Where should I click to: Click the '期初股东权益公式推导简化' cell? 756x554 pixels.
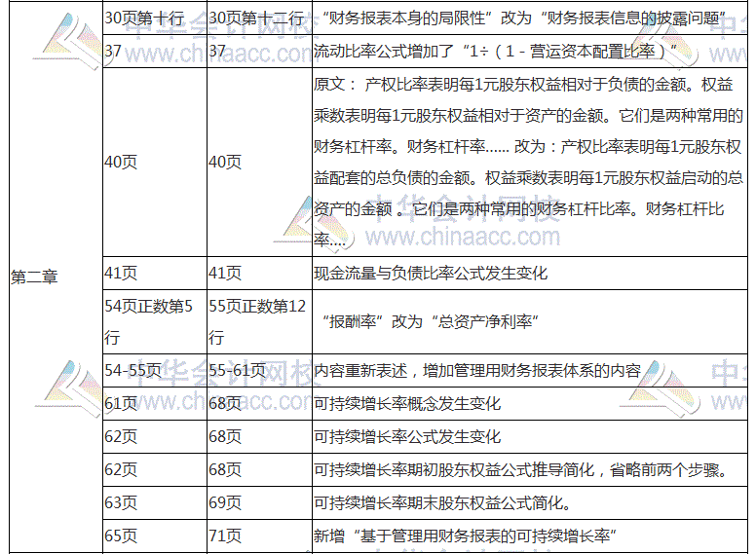(518, 469)
